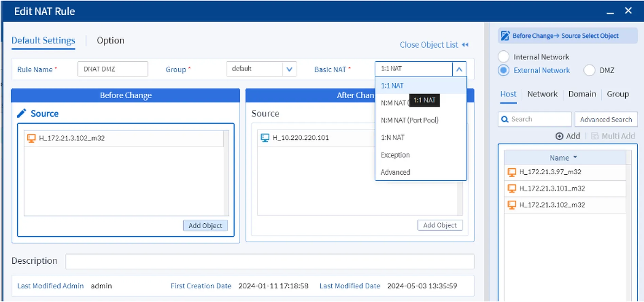Click the Basic NAT field showing 1:1 NAT
Viewport: 644px width, 302px height.
click(414, 69)
